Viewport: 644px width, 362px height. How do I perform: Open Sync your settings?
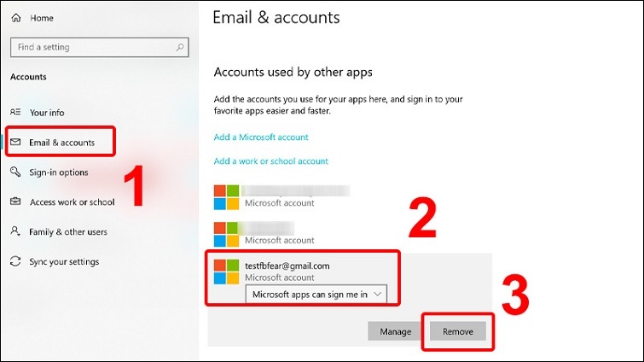click(64, 262)
